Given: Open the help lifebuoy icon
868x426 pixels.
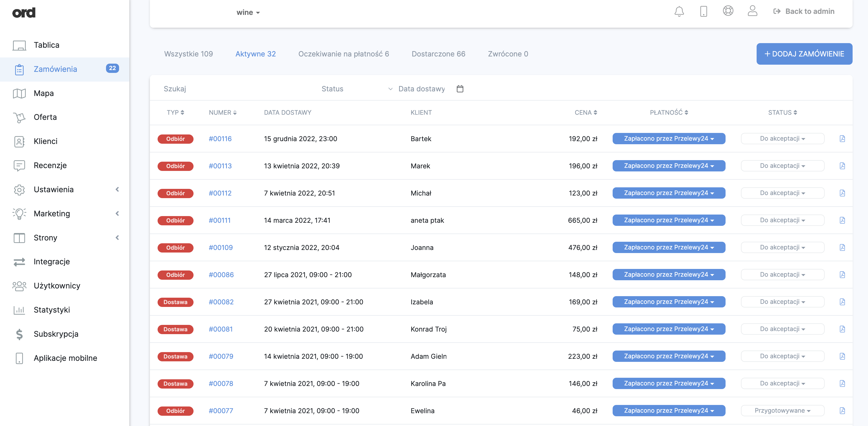Looking at the screenshot, I should click(x=728, y=11).
